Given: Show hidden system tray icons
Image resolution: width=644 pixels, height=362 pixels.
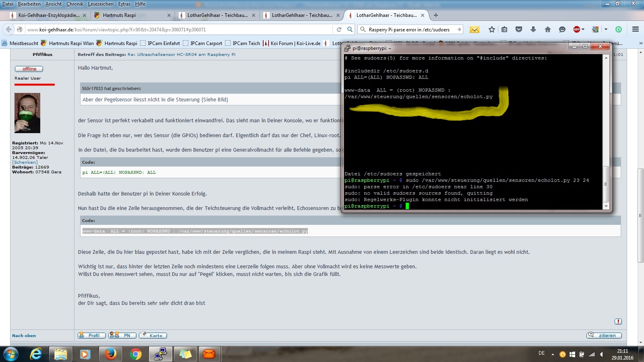Looking at the screenshot, I should [553, 354].
